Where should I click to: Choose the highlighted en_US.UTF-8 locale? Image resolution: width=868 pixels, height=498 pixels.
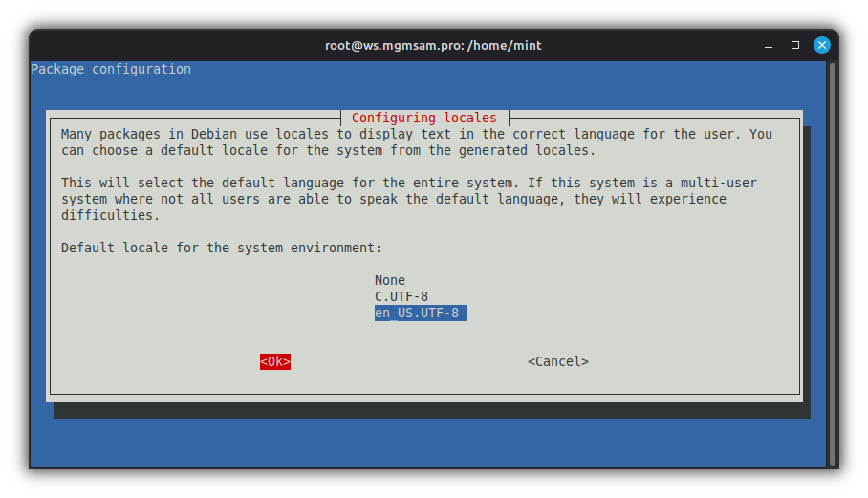click(420, 314)
